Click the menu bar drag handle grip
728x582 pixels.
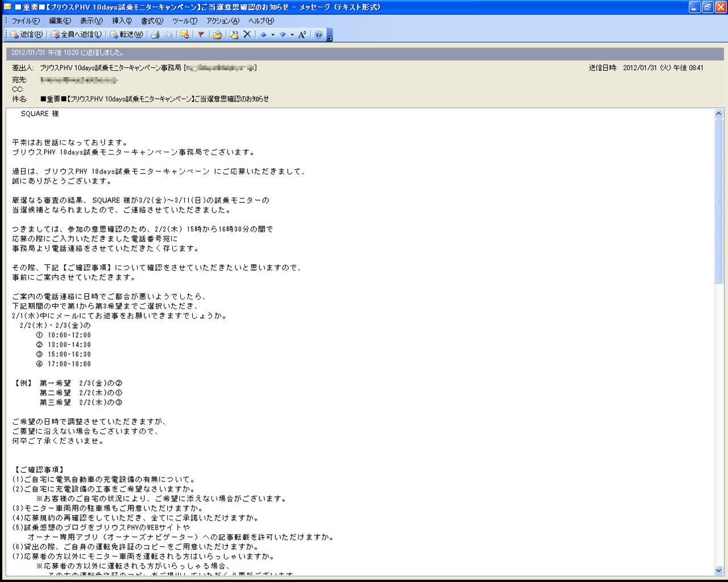[x=6, y=20]
